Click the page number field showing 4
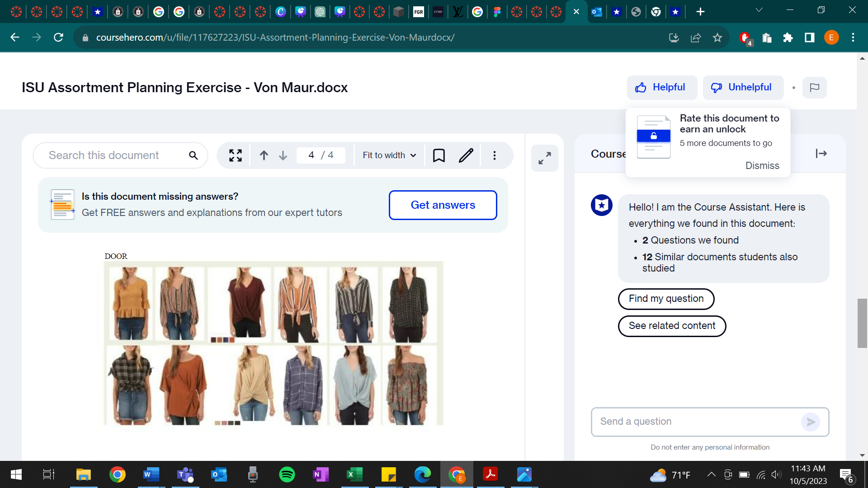The height and width of the screenshot is (488, 868). 311,155
